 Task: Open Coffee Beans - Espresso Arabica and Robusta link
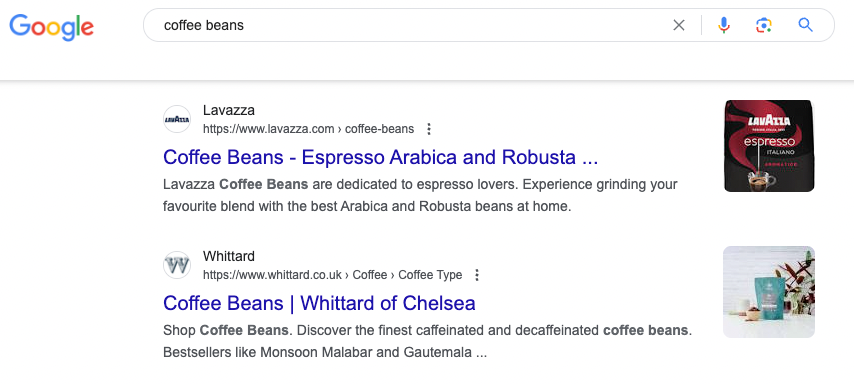(x=380, y=157)
